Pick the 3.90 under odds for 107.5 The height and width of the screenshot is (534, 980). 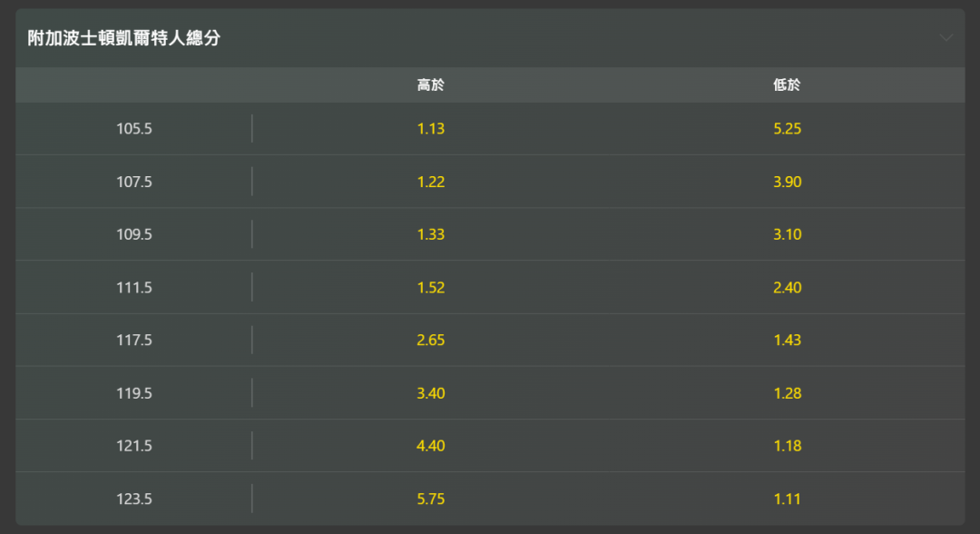tap(788, 182)
